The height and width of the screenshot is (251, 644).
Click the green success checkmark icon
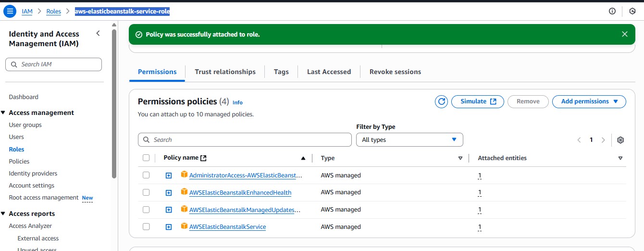coord(139,35)
